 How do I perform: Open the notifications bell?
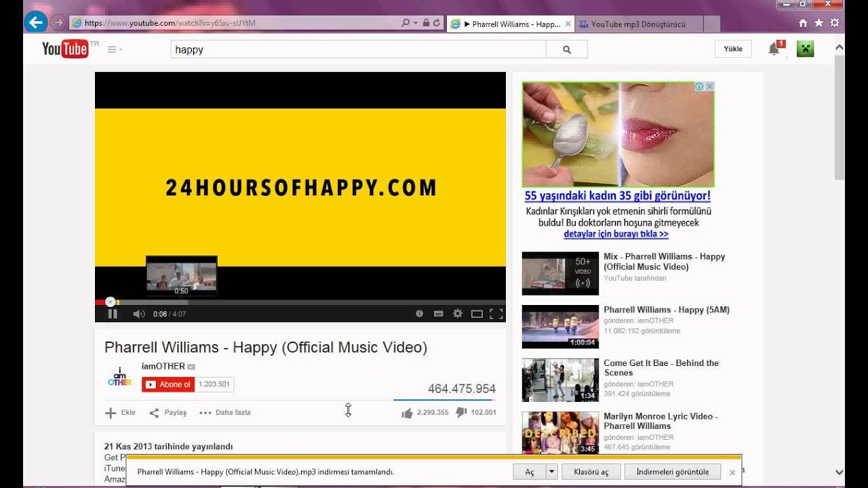coord(774,49)
